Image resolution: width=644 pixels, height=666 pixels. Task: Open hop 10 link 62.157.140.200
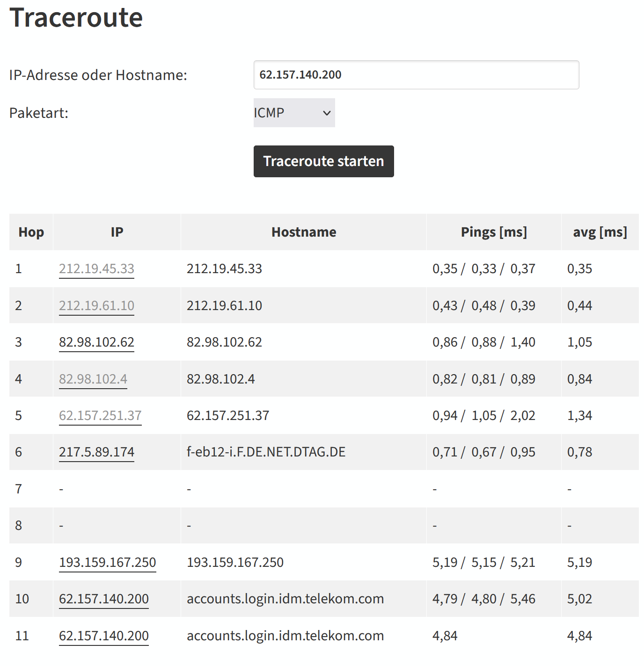click(x=104, y=599)
